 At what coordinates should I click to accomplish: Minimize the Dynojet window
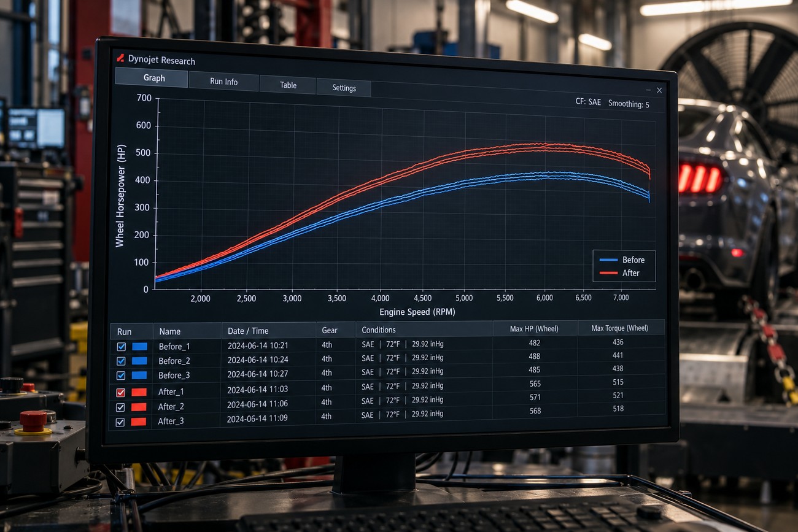point(648,90)
